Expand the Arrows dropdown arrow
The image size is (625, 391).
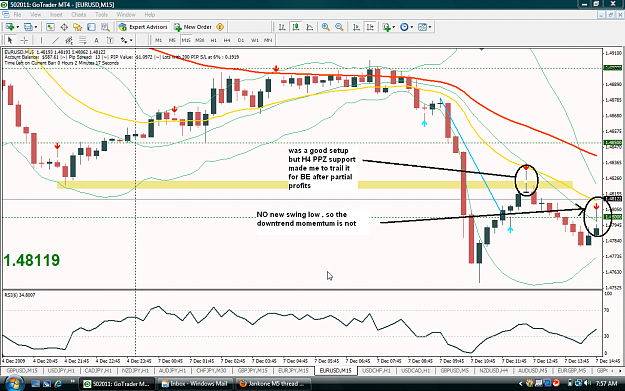(x=131, y=40)
